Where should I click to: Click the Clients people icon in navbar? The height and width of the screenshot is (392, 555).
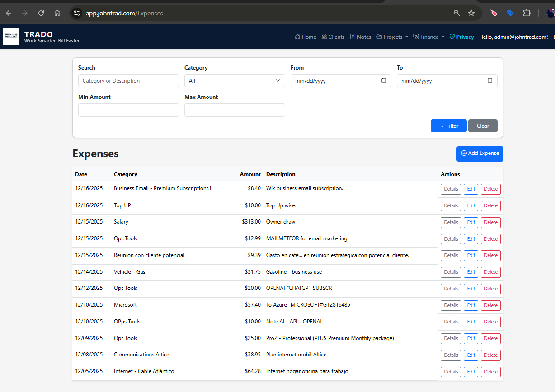pos(324,37)
